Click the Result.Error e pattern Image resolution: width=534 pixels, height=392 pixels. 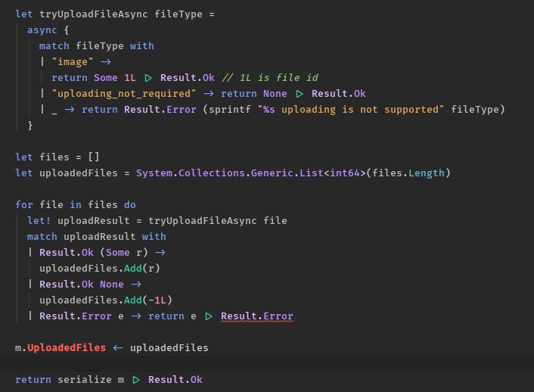(x=82, y=316)
